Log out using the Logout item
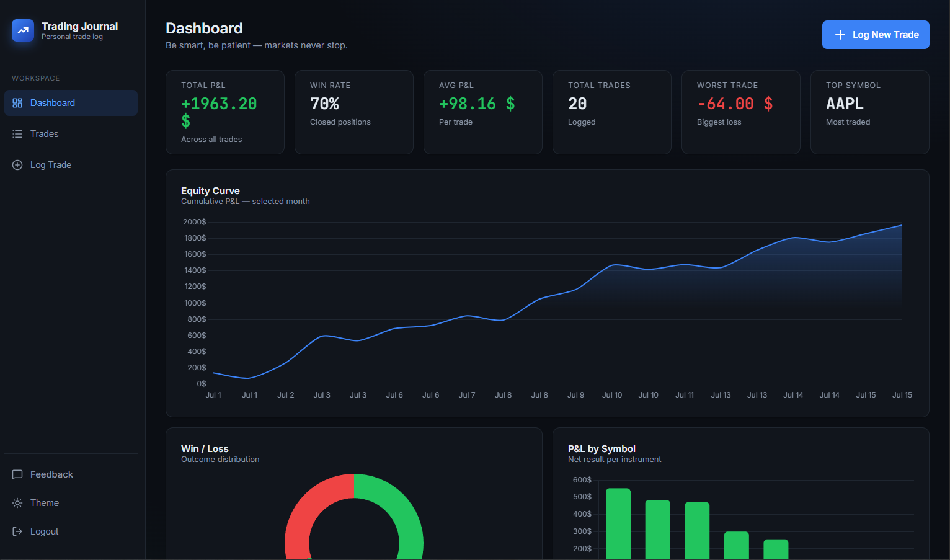 point(71,531)
